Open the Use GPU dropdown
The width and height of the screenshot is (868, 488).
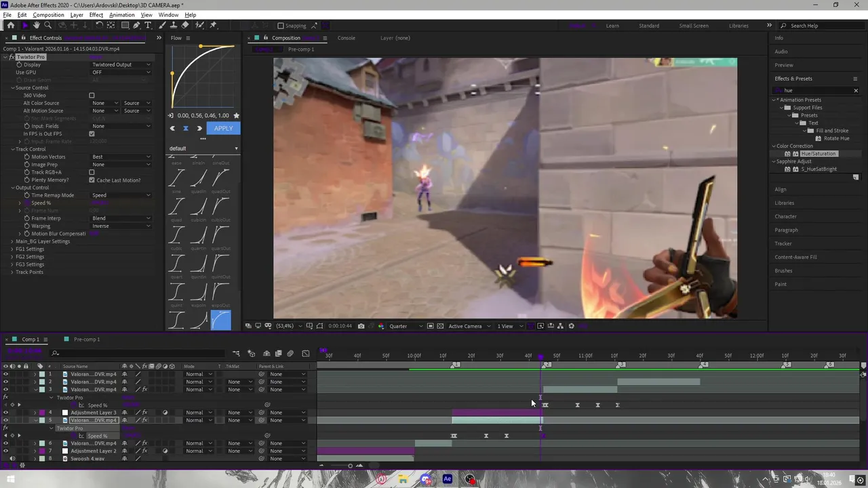(121, 73)
